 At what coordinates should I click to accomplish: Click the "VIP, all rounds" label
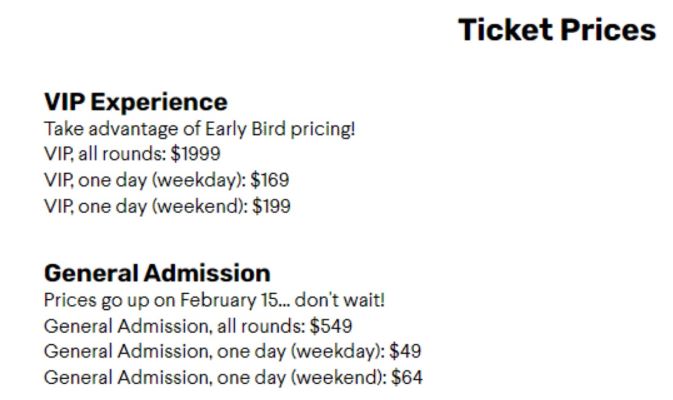point(93,155)
